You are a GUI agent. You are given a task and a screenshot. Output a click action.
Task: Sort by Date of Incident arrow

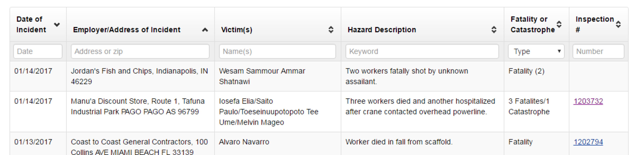(x=57, y=24)
